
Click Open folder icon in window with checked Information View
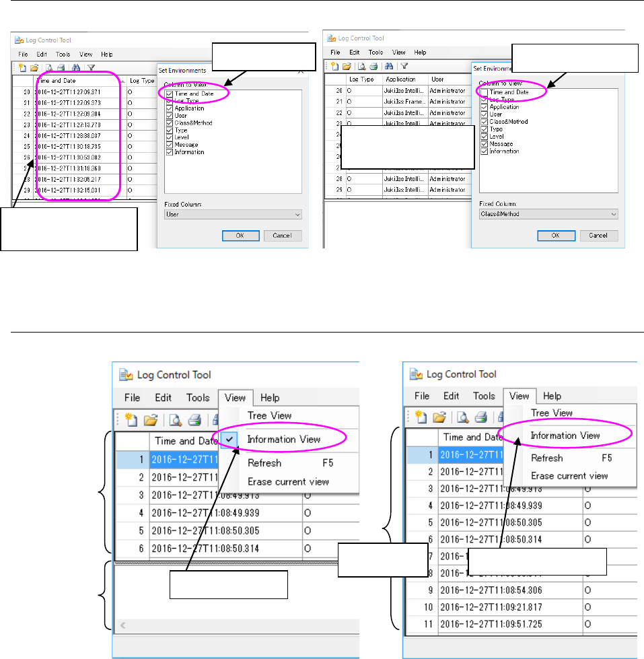150,419
